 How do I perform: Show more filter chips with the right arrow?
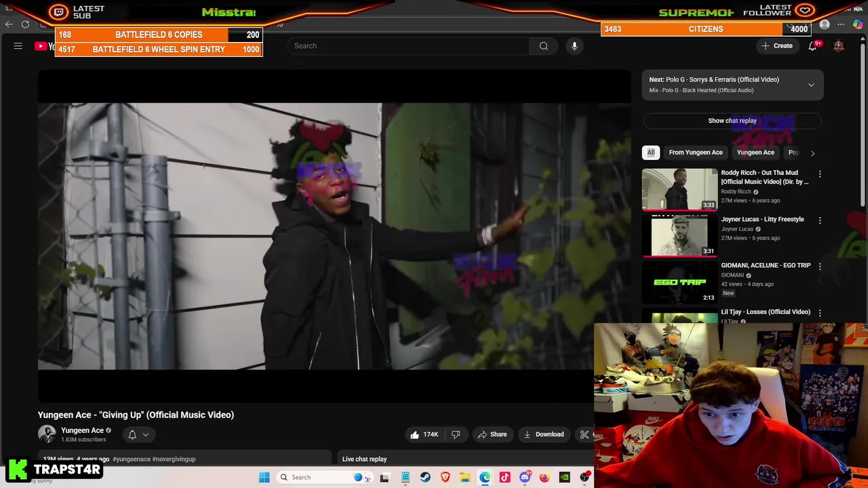click(x=812, y=153)
